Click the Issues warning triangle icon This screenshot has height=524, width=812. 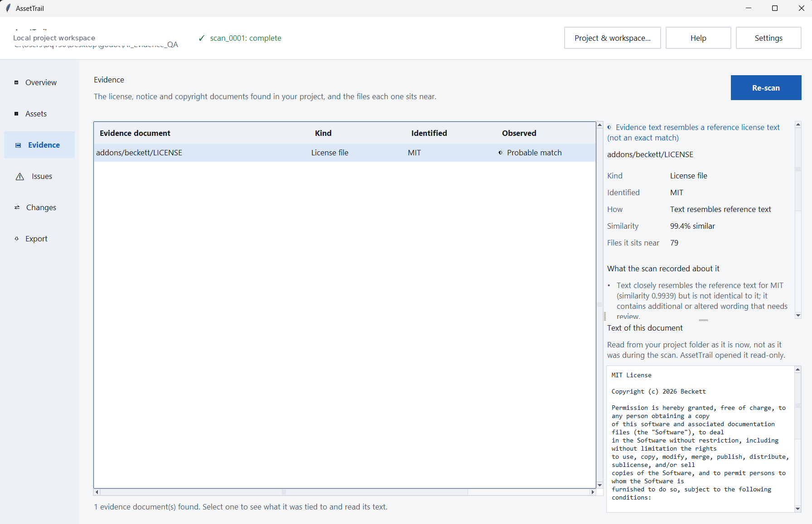pyautogui.click(x=20, y=177)
